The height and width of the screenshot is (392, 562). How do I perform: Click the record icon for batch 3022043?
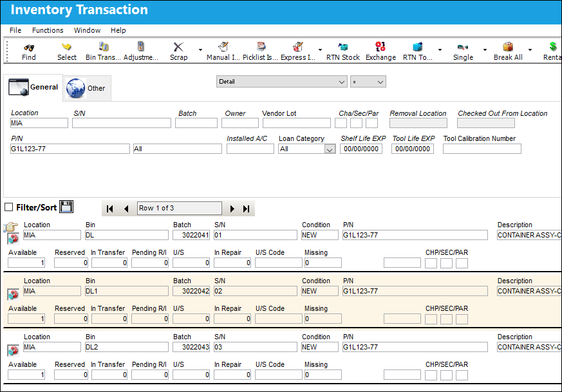[13, 350]
